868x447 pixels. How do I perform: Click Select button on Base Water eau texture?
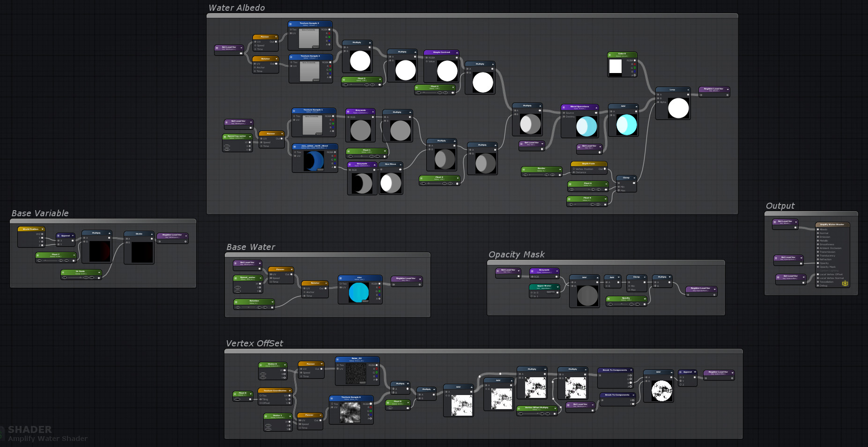[365, 301]
